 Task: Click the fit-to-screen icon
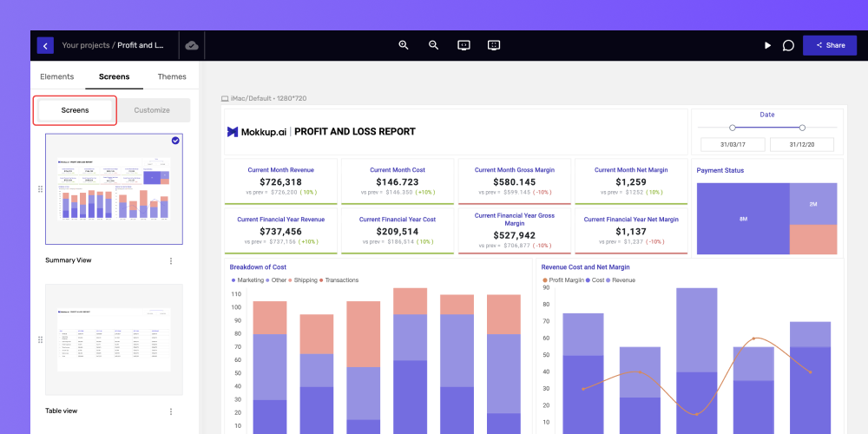point(494,45)
